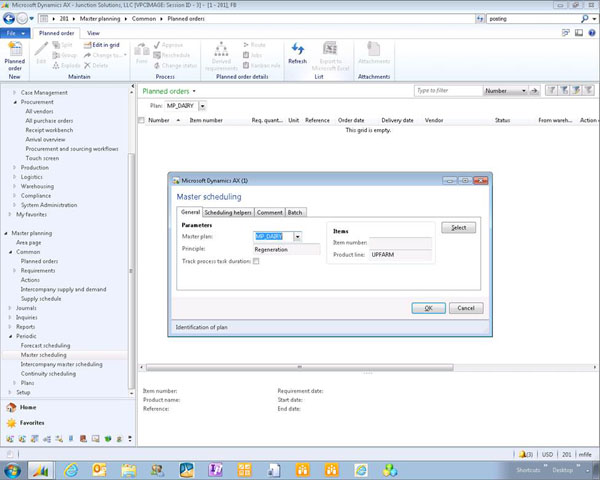Click the Item number field in dialog
The height and width of the screenshot is (480, 600).
pyautogui.click(x=400, y=242)
